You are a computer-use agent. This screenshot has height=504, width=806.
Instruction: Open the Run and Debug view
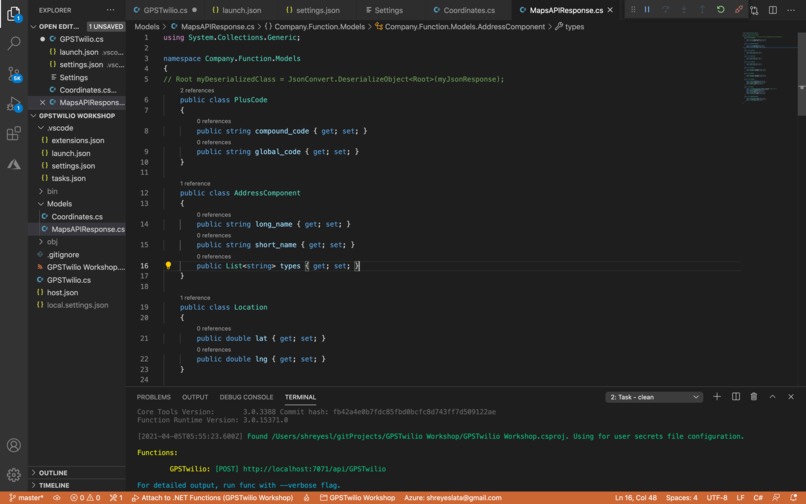14,104
